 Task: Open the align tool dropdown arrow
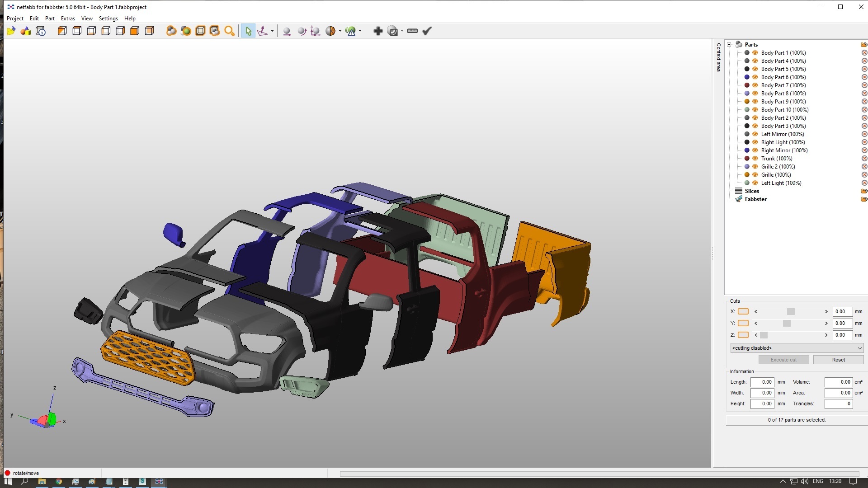(x=272, y=31)
